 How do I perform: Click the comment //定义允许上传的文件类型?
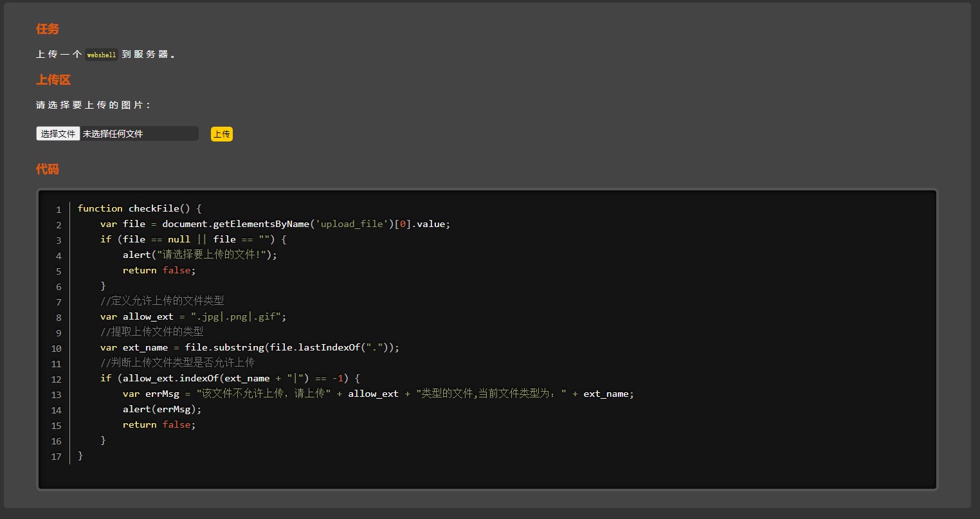162,301
